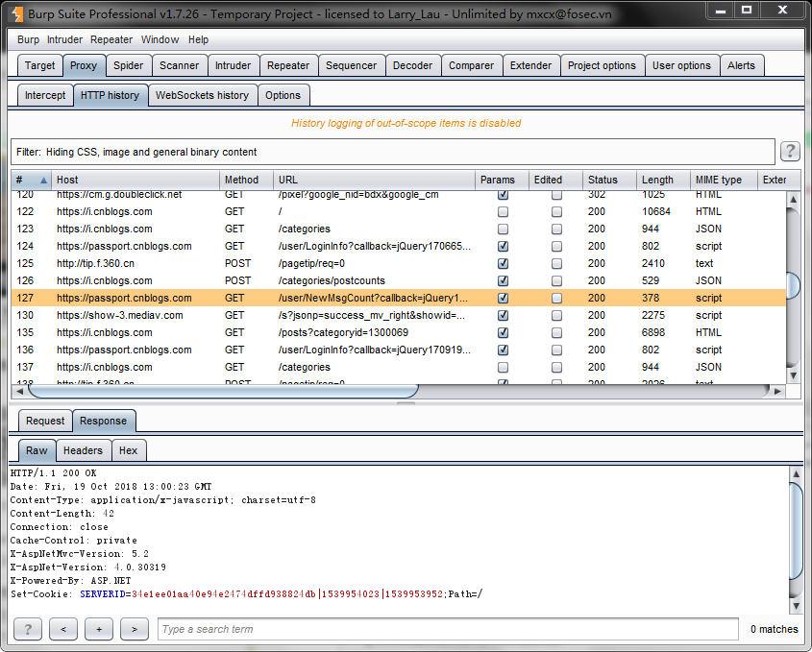The height and width of the screenshot is (652, 812).
Task: Select the https://show-3.mediav.com host cell
Action: coord(119,315)
